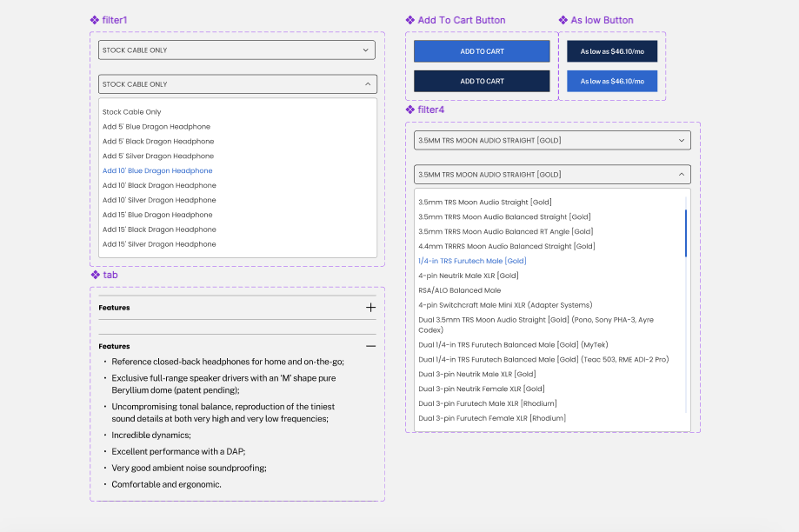Click the light blue ADD TO CART button

click(482, 51)
